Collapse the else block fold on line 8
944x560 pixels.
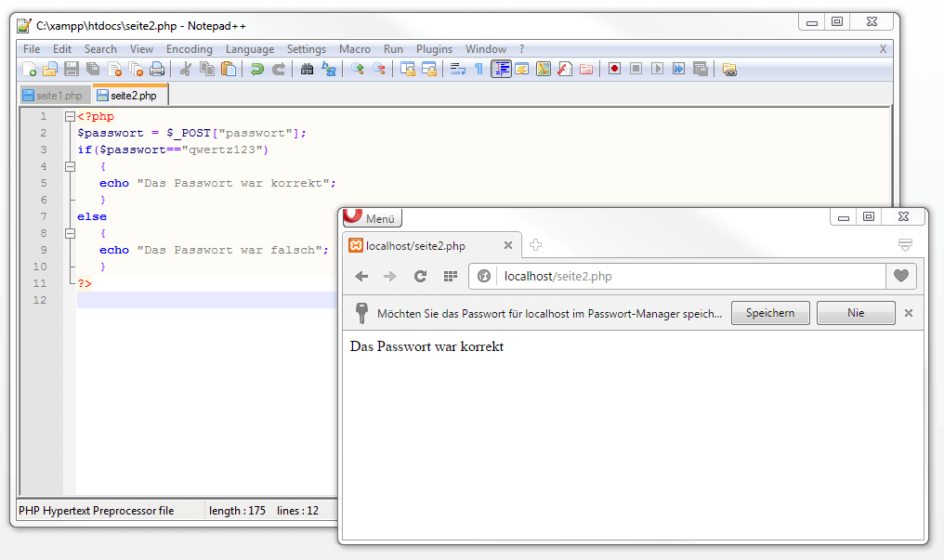[x=70, y=233]
